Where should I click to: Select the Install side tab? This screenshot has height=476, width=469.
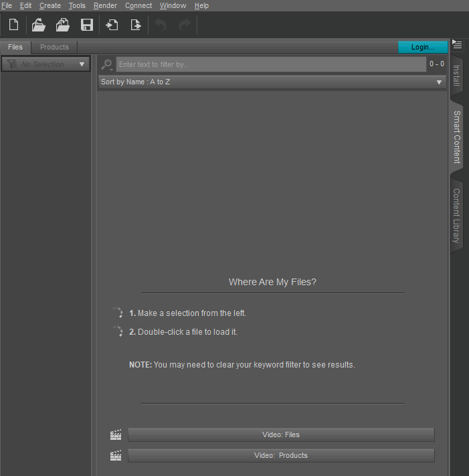(456, 76)
